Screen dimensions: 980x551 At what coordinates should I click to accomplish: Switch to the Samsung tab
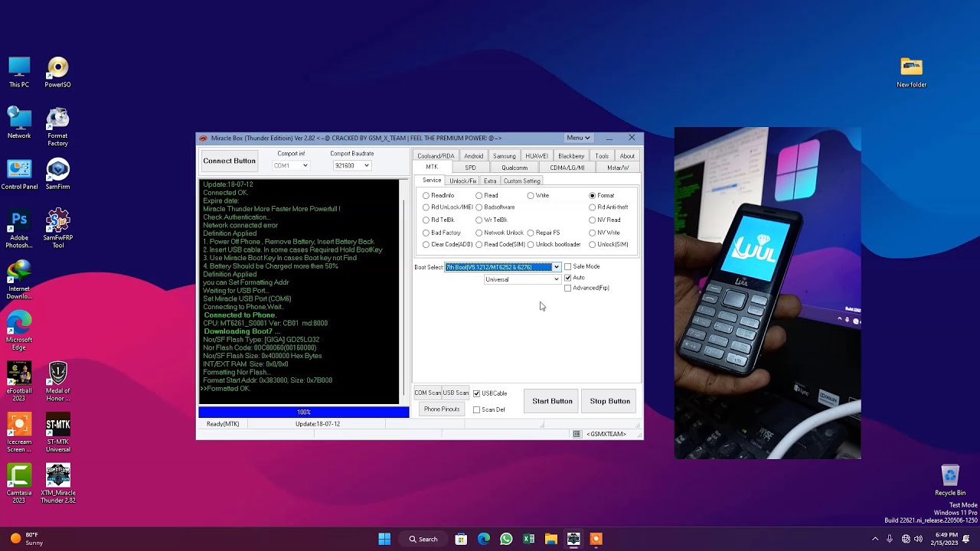click(505, 156)
